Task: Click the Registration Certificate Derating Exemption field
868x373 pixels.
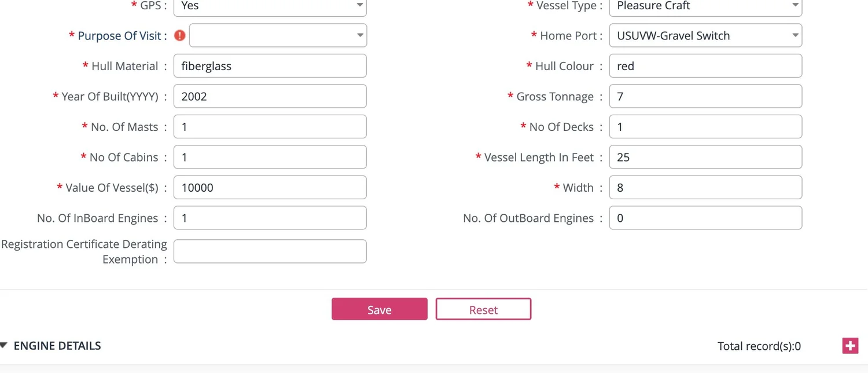Action: [270, 251]
